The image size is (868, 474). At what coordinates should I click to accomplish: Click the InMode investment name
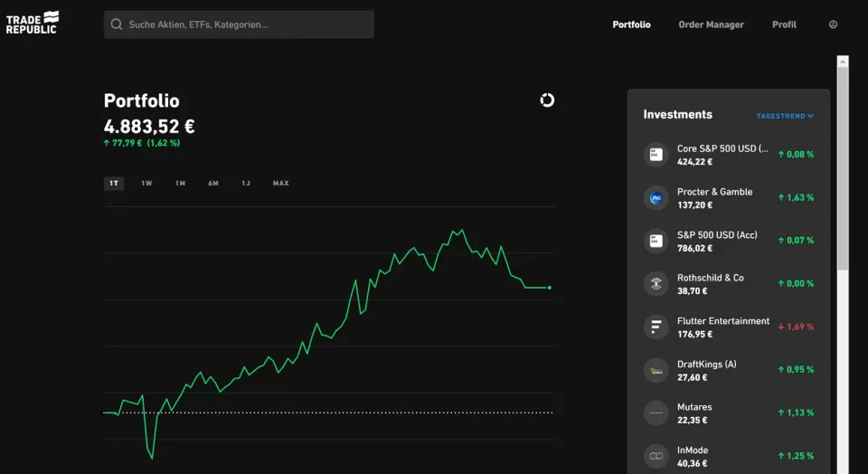pyautogui.click(x=693, y=450)
